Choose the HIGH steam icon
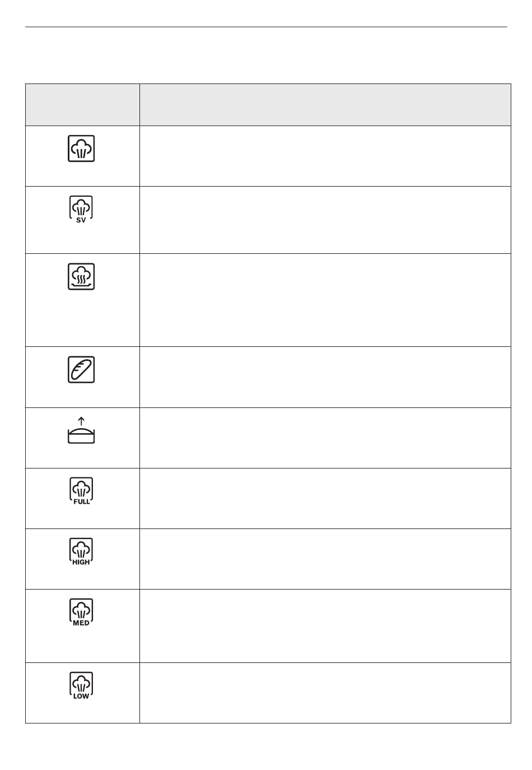The height and width of the screenshot is (770, 532). [x=81, y=551]
